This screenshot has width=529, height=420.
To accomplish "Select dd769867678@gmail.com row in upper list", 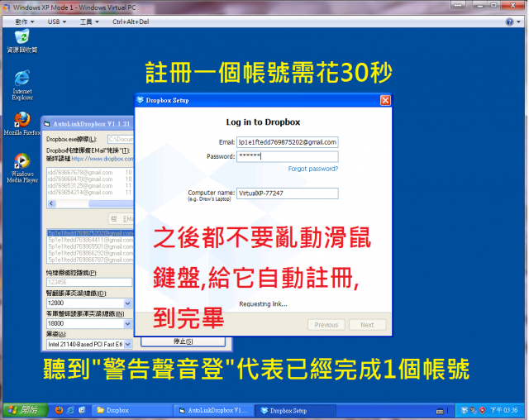I will pyautogui.click(x=90, y=173).
